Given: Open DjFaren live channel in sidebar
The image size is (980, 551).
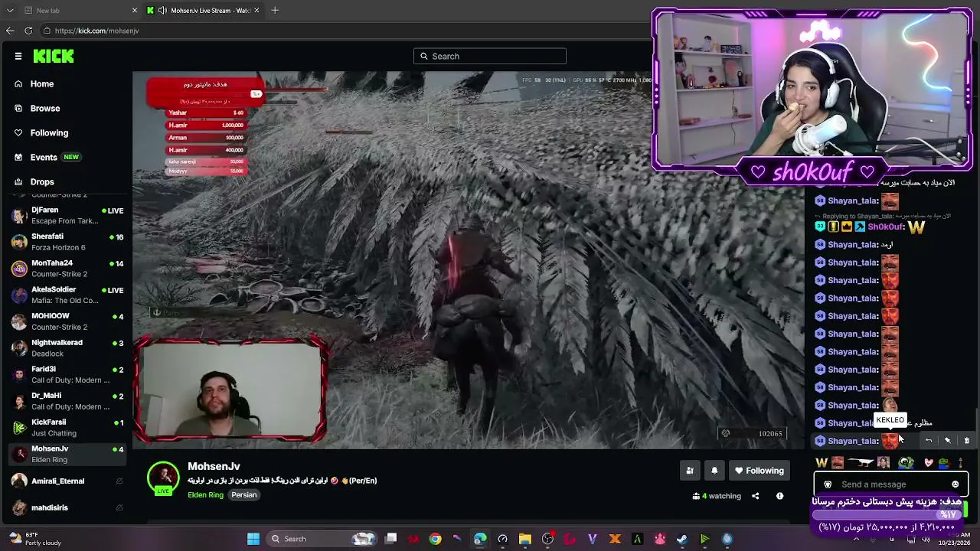Looking at the screenshot, I should (x=66, y=215).
